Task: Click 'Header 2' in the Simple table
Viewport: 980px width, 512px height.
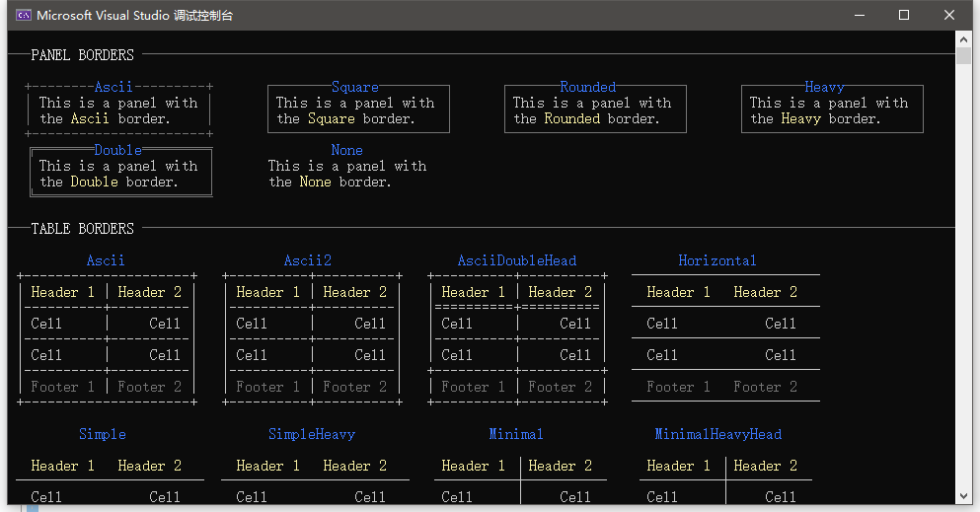Action: tap(149, 466)
